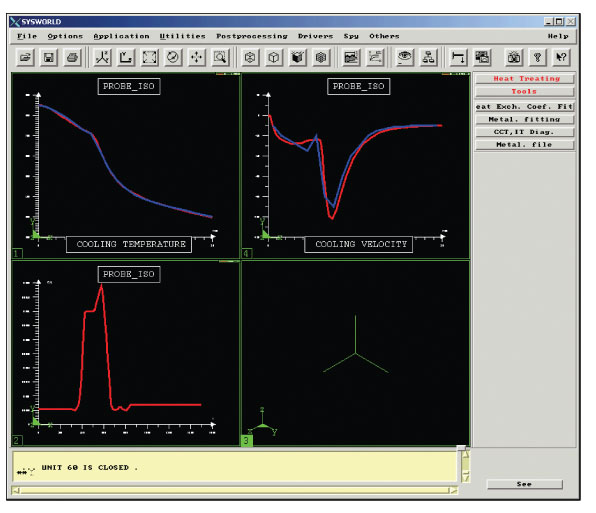The image size is (596, 513).
Task: Click the Metal. fitting button
Action: (x=525, y=119)
